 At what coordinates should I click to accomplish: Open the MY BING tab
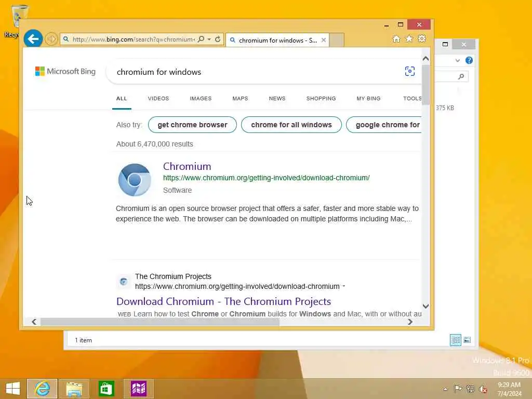(368, 98)
